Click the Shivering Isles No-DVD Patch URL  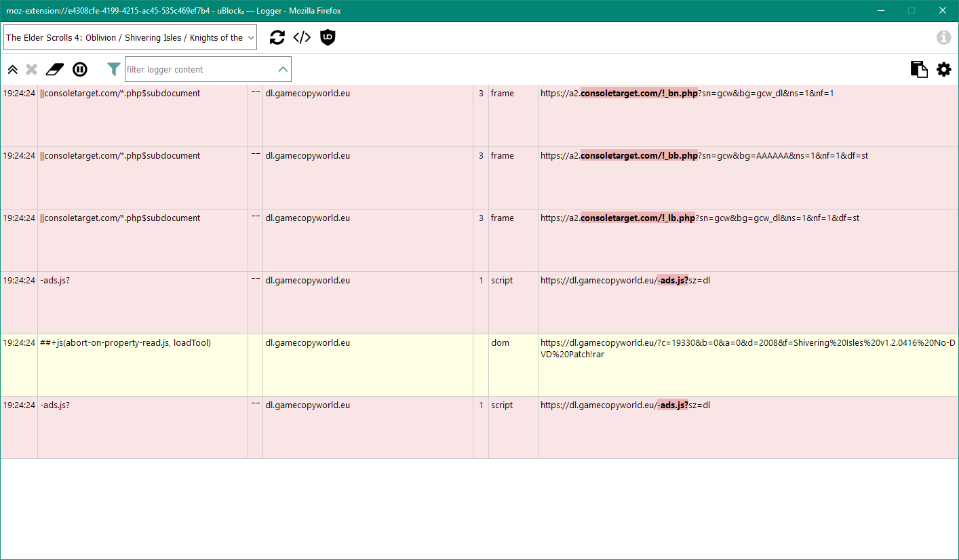point(747,348)
